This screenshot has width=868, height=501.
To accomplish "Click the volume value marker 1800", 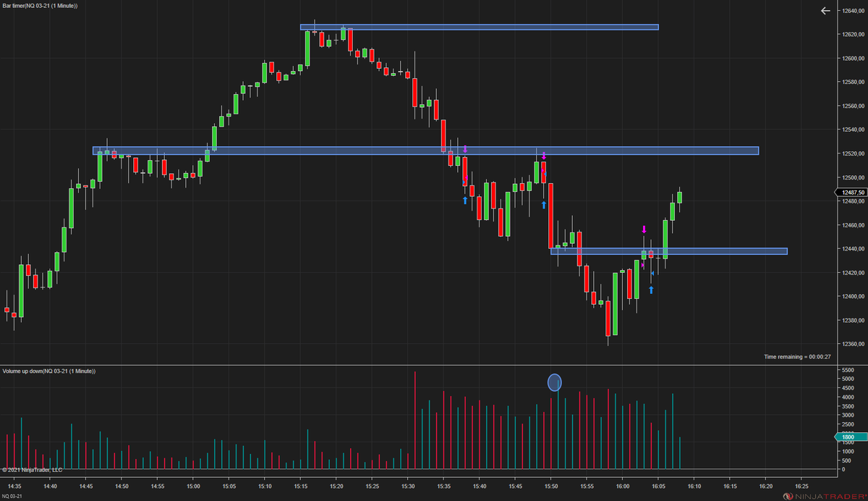I will tap(849, 437).
